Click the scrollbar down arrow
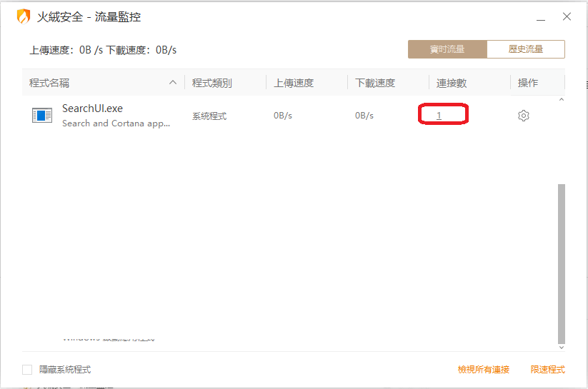 tap(561, 347)
